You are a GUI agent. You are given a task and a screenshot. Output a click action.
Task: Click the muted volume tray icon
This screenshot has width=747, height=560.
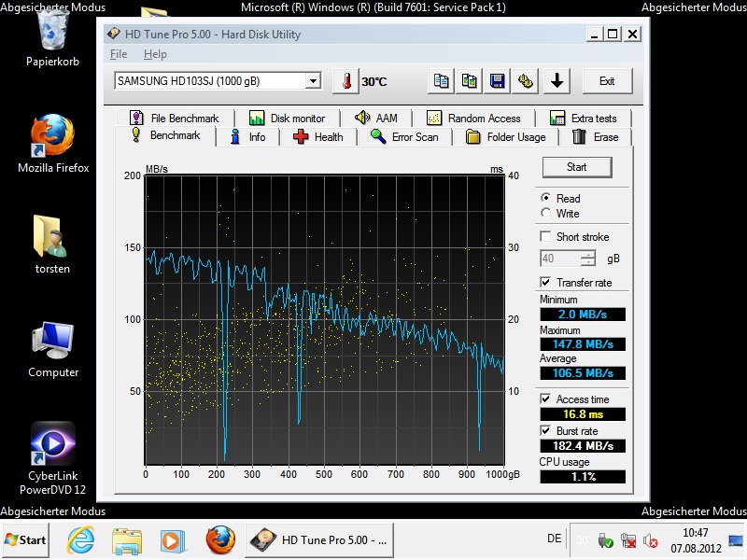(650, 540)
